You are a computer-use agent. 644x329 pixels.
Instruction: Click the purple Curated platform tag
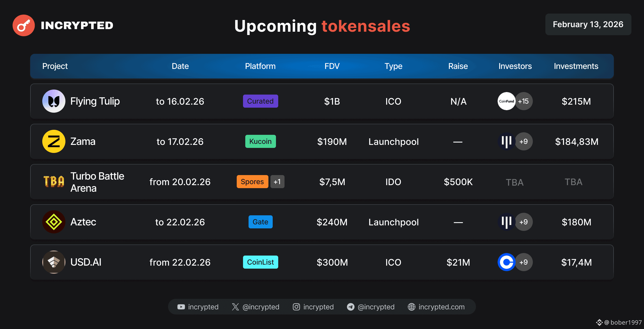click(261, 101)
